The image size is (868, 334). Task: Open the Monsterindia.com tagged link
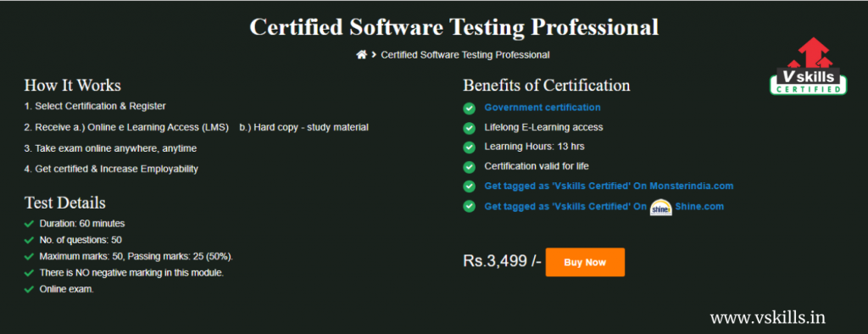(609, 186)
